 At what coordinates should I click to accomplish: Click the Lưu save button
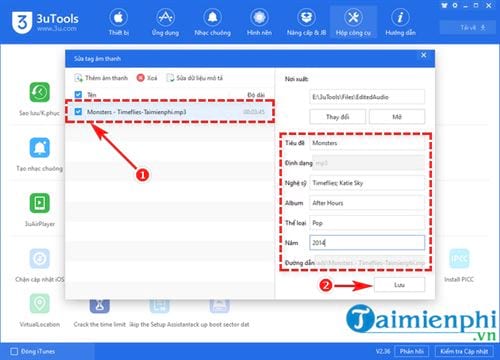399,285
